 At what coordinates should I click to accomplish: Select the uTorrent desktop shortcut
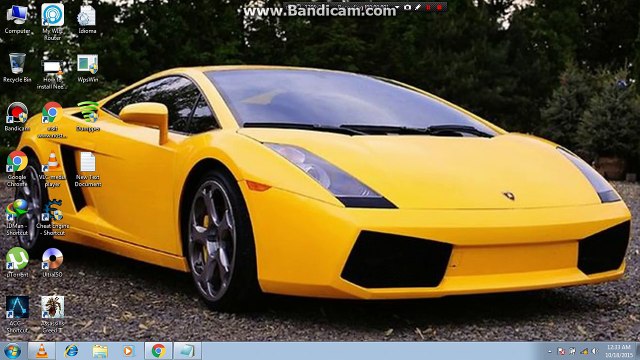click(x=17, y=262)
